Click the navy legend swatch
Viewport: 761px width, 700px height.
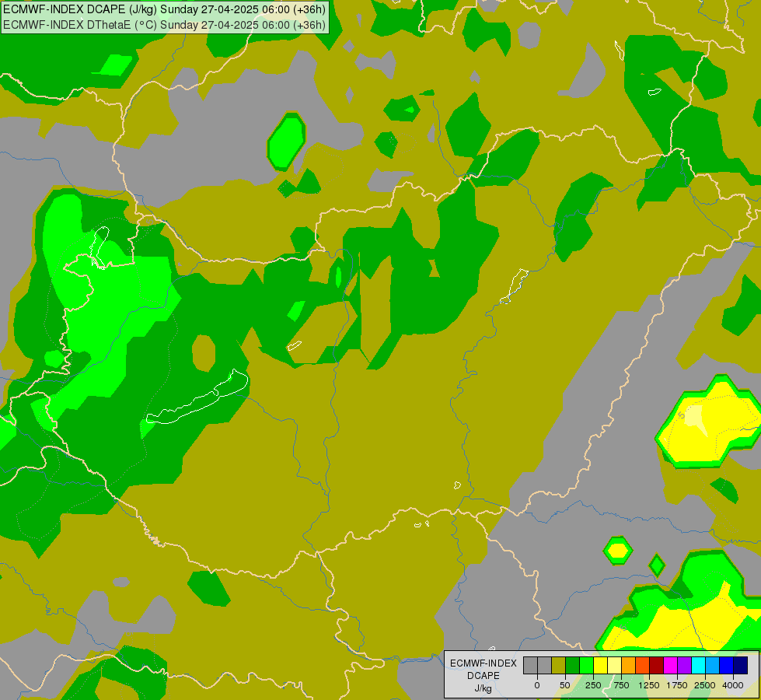click(741, 666)
